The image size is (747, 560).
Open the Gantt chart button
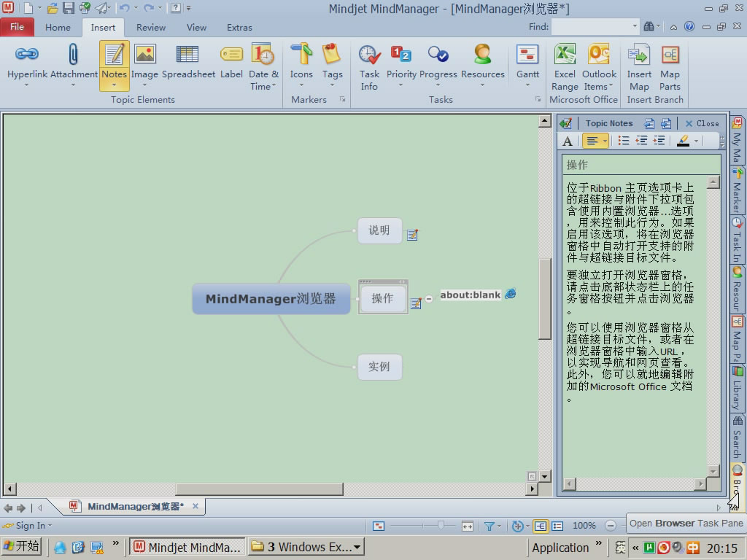(x=527, y=63)
